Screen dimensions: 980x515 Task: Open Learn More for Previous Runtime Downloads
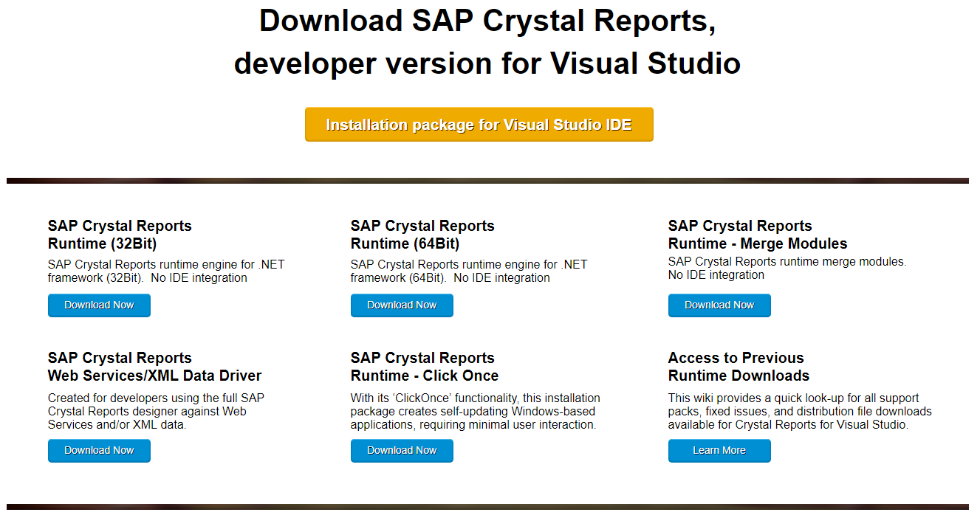719,451
